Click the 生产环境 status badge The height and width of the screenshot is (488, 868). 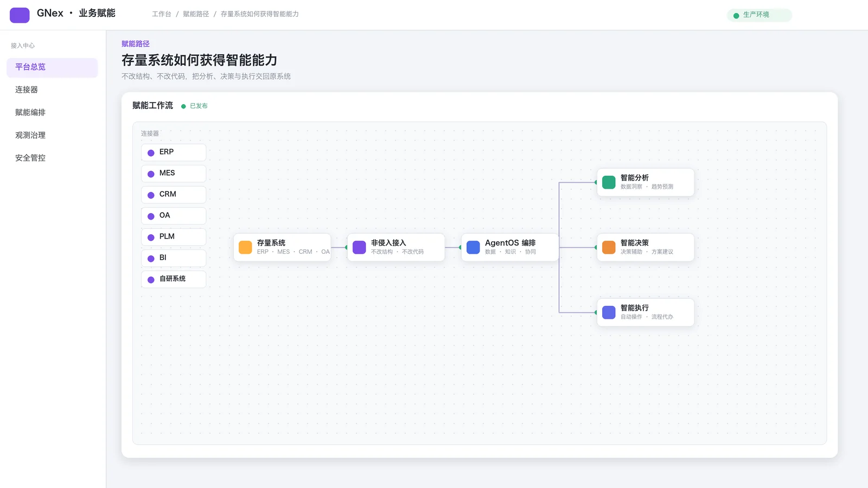point(759,15)
